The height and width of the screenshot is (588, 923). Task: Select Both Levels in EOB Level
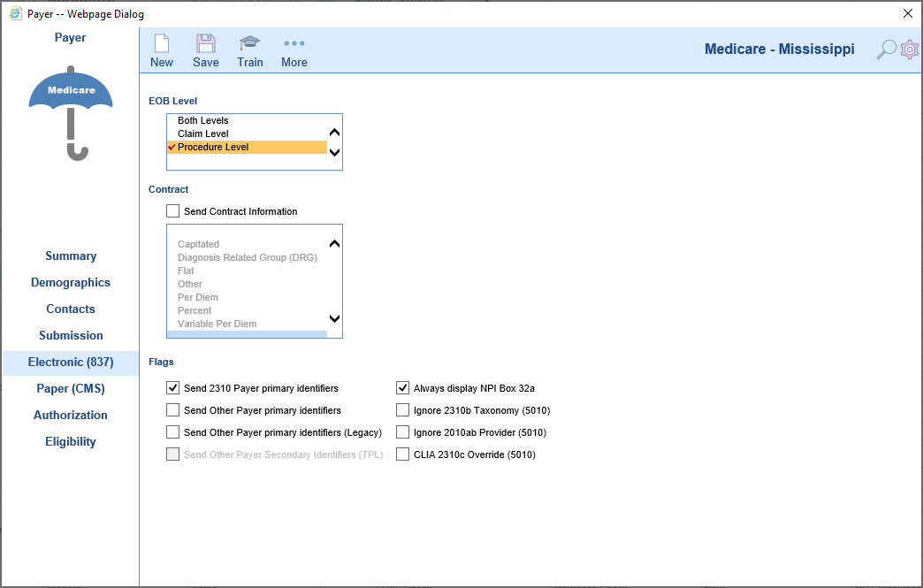tap(203, 120)
